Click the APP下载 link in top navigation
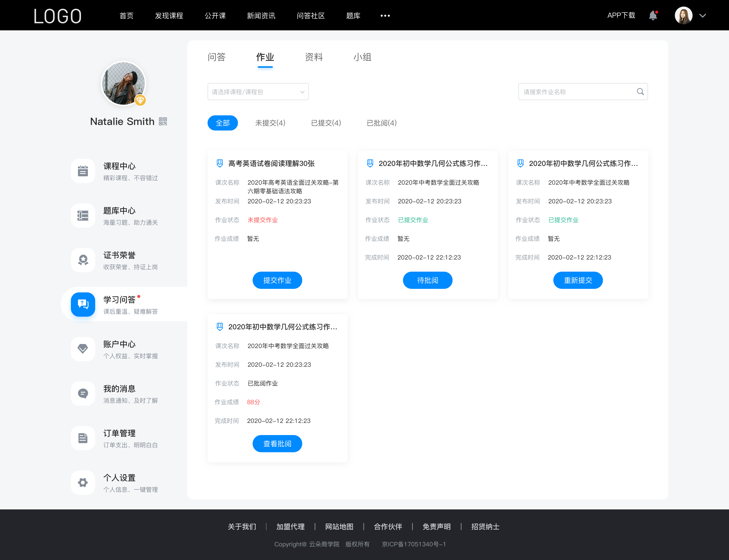The image size is (729, 560). (620, 15)
